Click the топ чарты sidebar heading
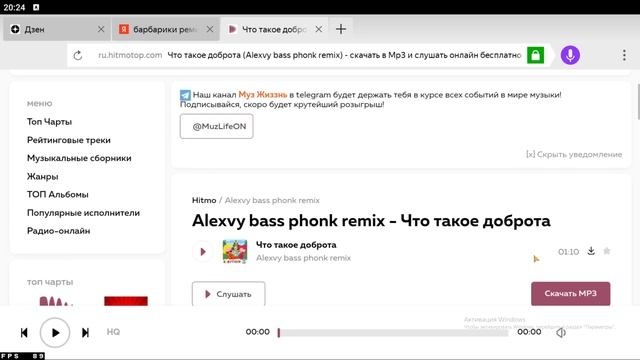Screen dimensions: 640x360 point(50,282)
